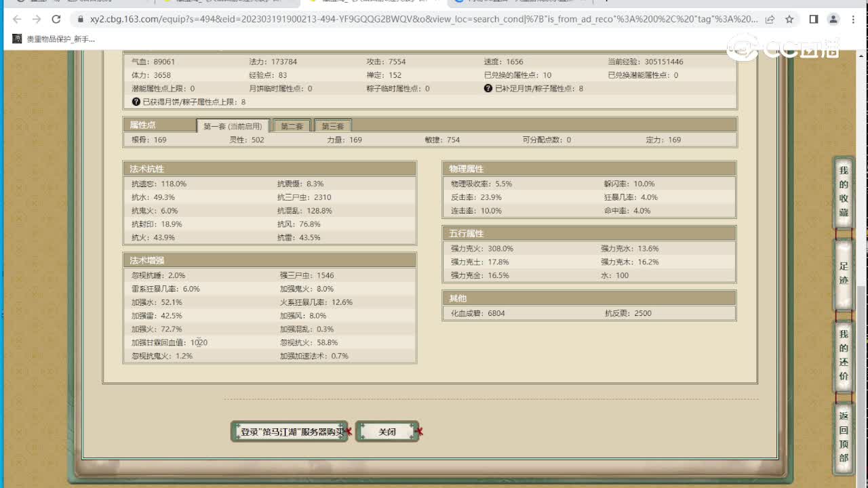Image resolution: width=868 pixels, height=488 pixels.
Task: Open 我的收藏 side panel
Action: [844, 192]
